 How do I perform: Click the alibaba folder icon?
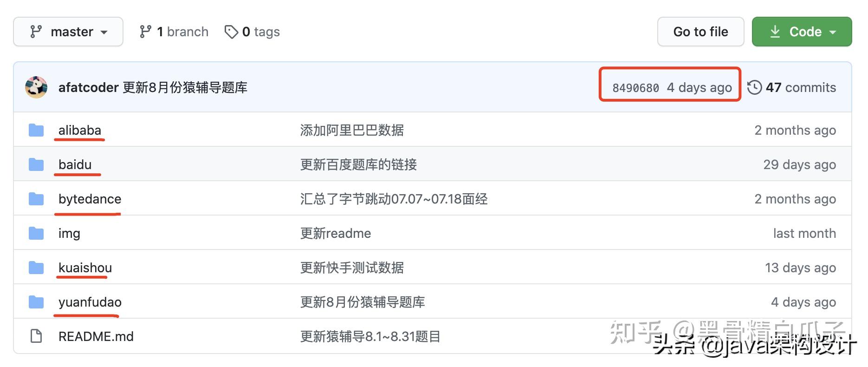(36, 130)
